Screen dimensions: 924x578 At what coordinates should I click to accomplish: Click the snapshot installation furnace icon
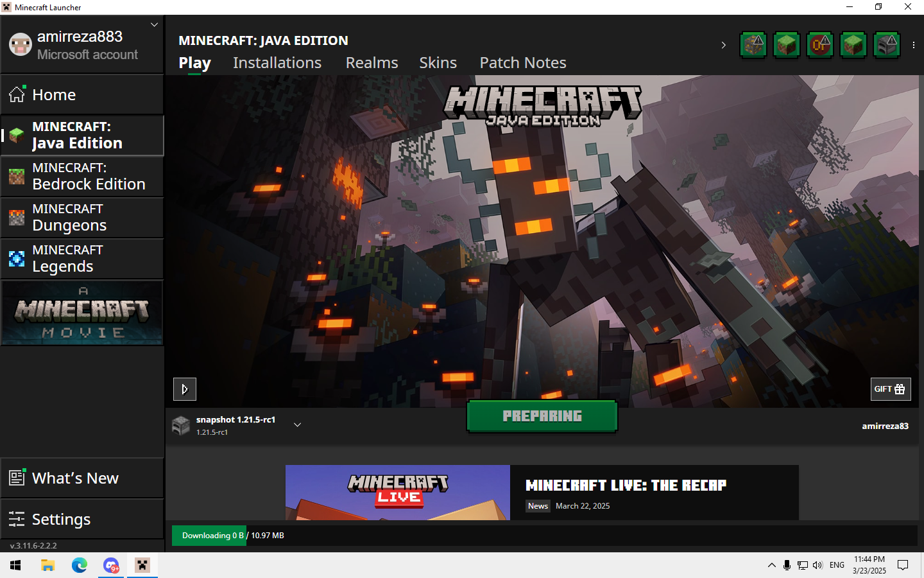tap(181, 425)
